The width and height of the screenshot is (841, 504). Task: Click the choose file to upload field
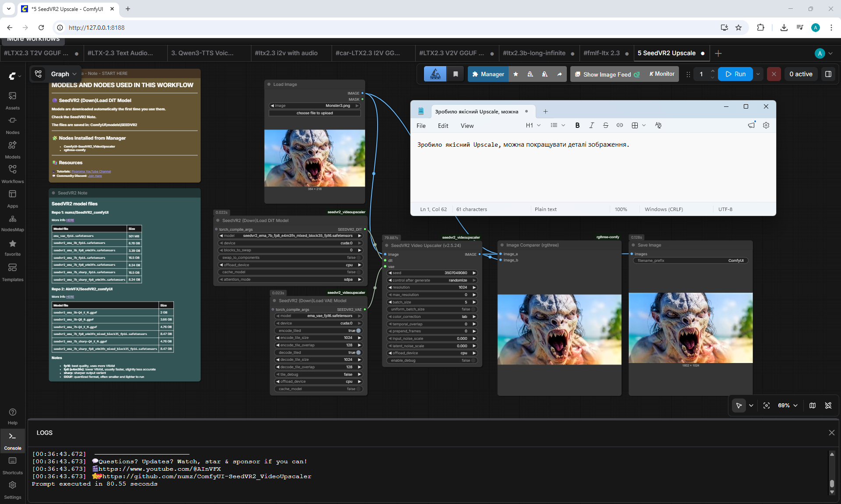[314, 113]
